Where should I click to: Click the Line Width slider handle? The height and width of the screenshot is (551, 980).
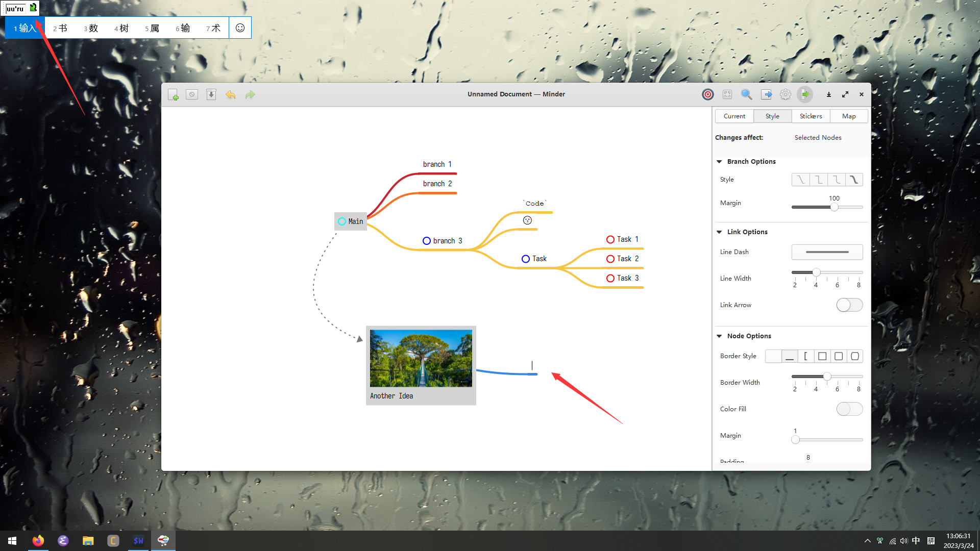(x=816, y=272)
